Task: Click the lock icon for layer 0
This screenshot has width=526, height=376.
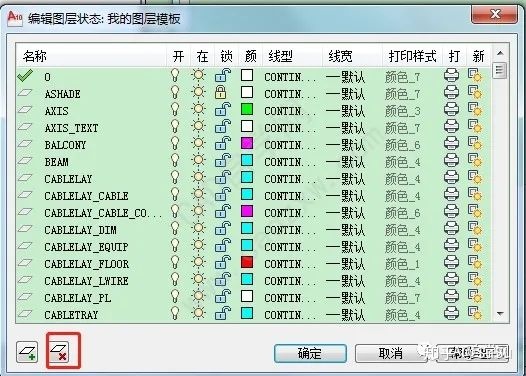Action: click(223, 75)
